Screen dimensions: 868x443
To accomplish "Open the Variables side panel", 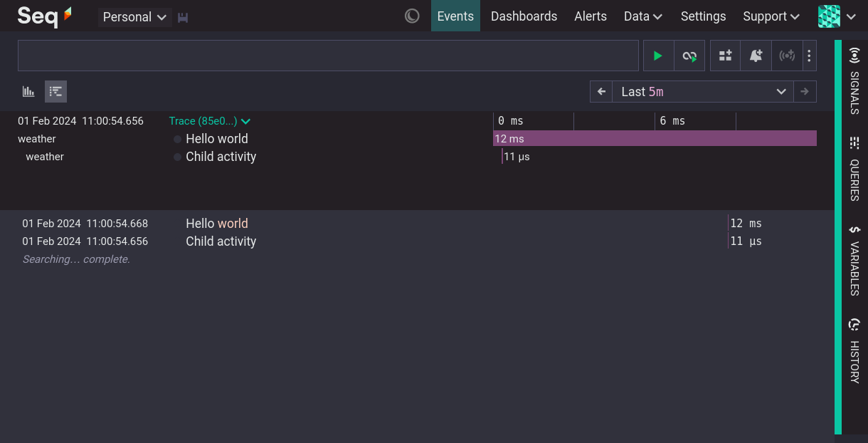I will point(854,260).
